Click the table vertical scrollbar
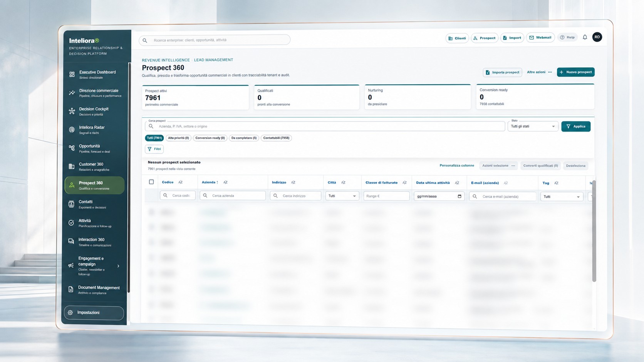 pyautogui.click(x=594, y=231)
